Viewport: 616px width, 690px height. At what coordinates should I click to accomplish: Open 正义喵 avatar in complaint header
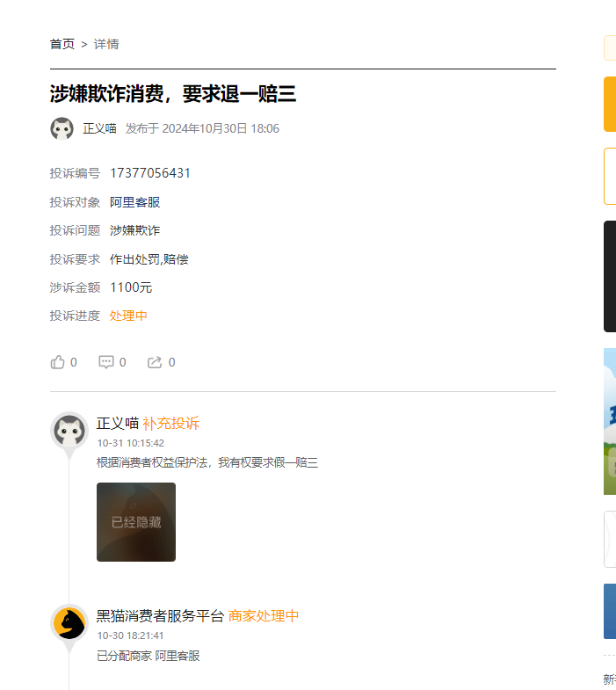pyautogui.click(x=62, y=128)
